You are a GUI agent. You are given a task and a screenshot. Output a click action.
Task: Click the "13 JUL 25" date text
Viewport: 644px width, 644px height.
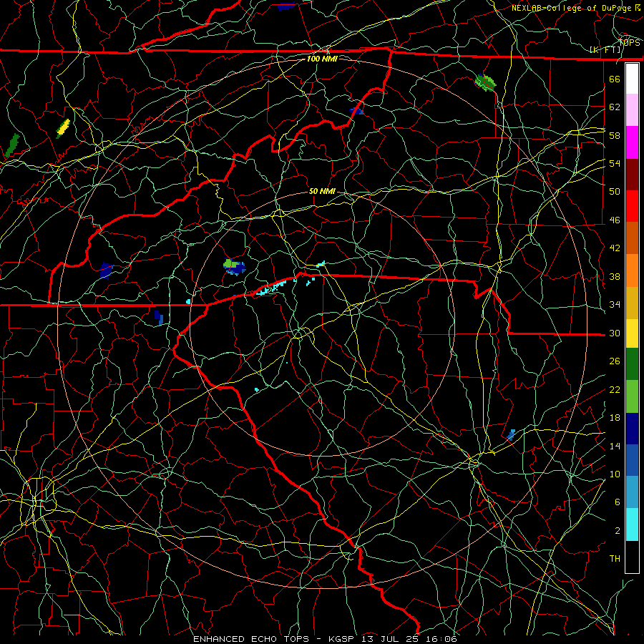pos(390,639)
